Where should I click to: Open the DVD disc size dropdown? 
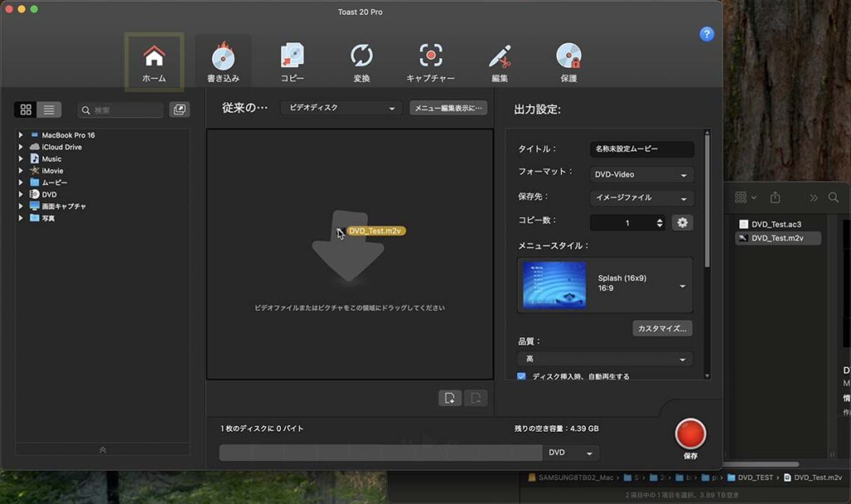click(x=570, y=453)
